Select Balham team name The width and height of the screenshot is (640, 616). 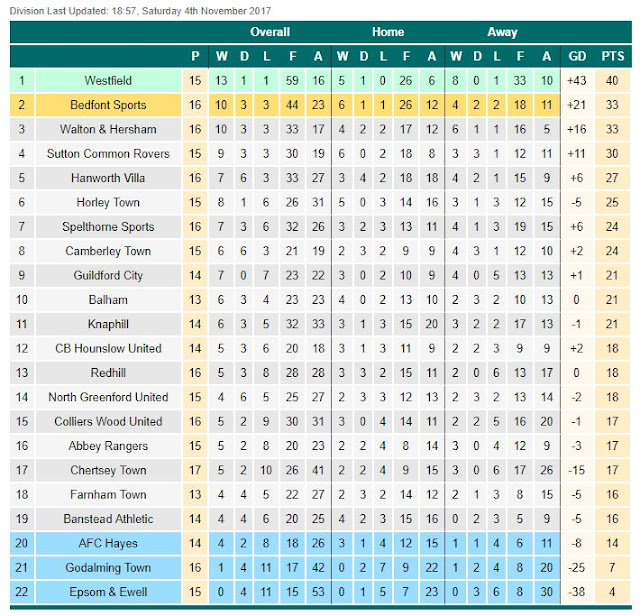(108, 300)
